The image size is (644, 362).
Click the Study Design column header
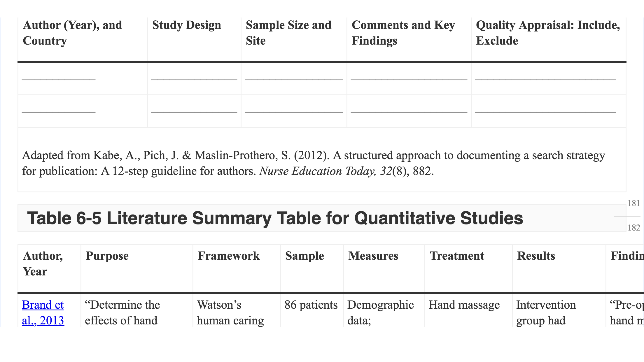coord(187,25)
